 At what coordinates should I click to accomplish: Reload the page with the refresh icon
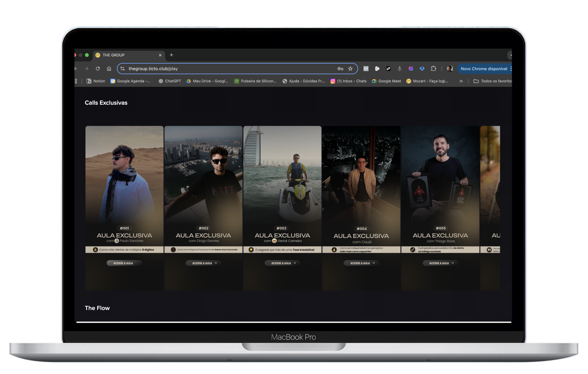tap(98, 69)
